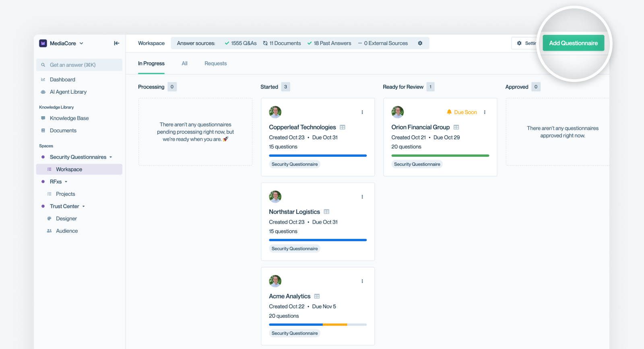Open Northstar Logistics card options menu
Viewport: 644px width, 349px height.
(362, 197)
